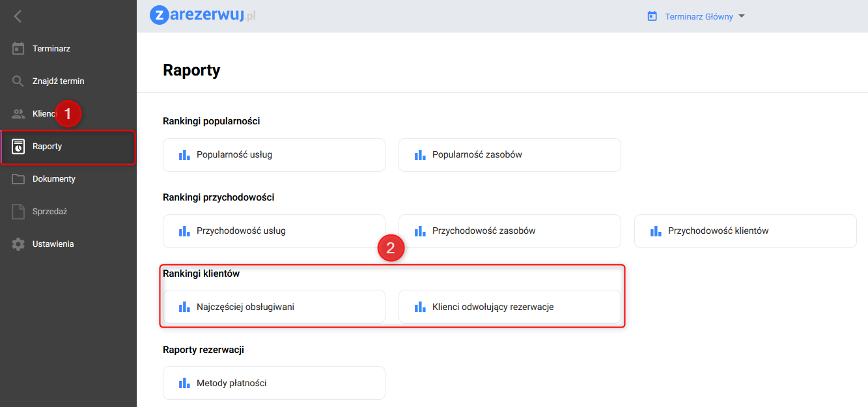
Task: Open the Przychodowość usług report
Action: click(x=273, y=231)
